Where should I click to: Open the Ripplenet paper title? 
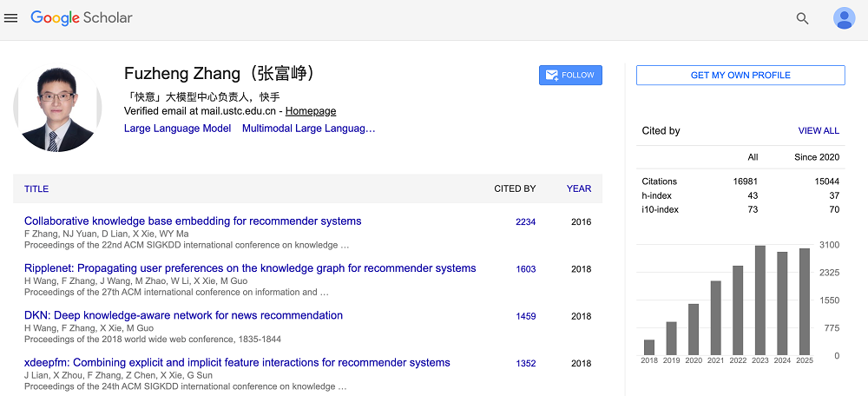[x=250, y=268]
